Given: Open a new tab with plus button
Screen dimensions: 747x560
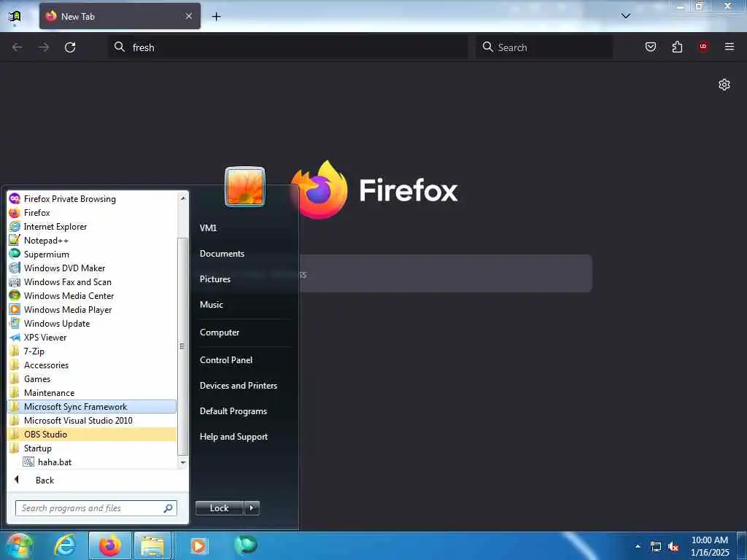Looking at the screenshot, I should click(216, 17).
